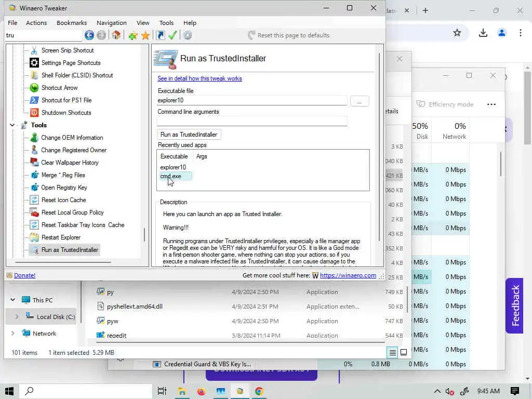This screenshot has height=399, width=532.
Task: Expand Local Disk (C:) in File Explorer
Action: click(17, 316)
